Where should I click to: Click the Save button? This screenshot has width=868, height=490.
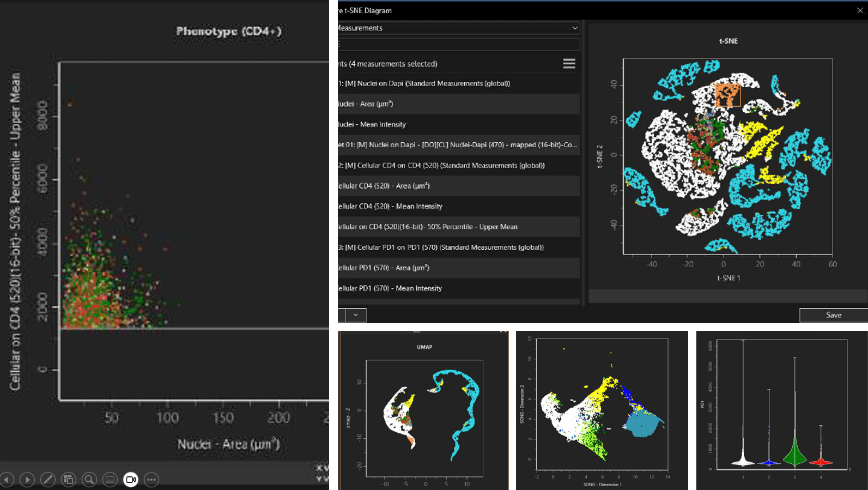click(833, 315)
